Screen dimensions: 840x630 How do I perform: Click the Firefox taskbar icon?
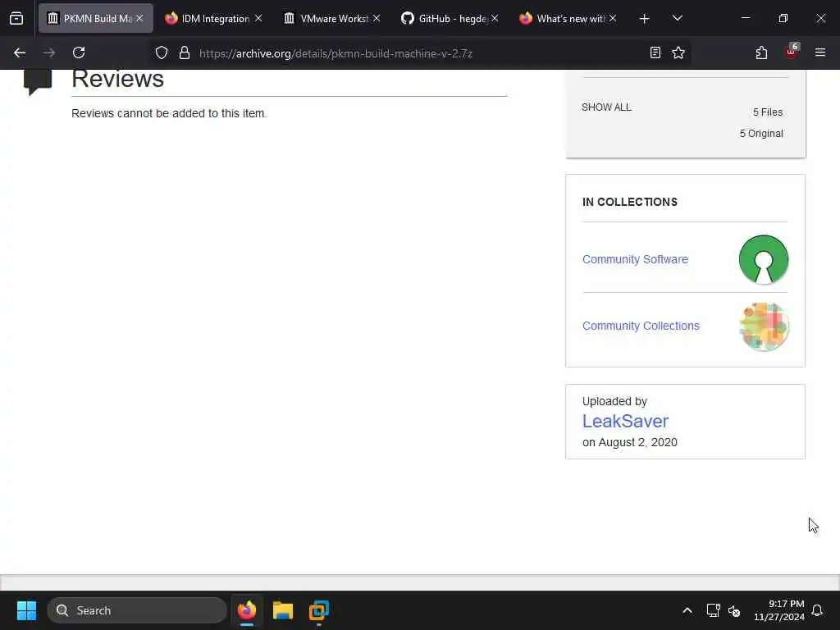pos(247,610)
